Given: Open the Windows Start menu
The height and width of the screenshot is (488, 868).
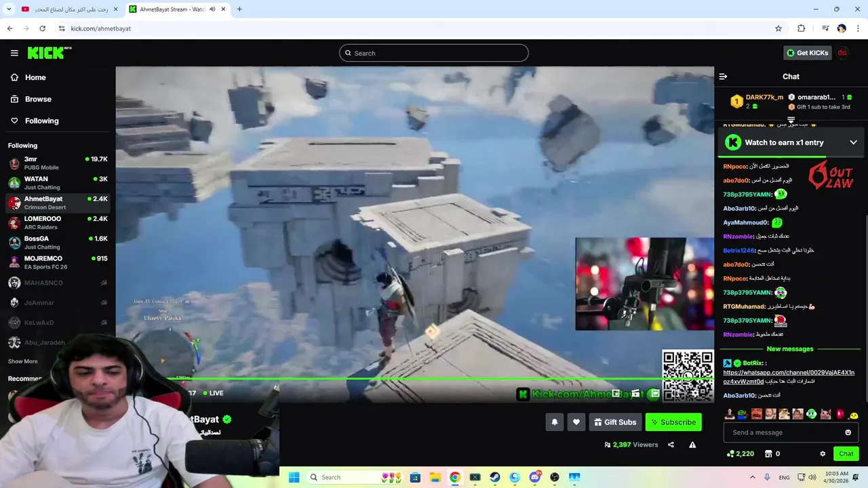Looking at the screenshot, I should [294, 477].
